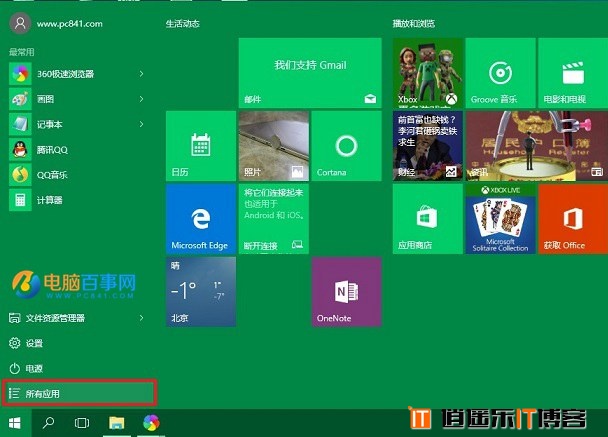Open 360极速浏览器 from most used list

(x=78, y=74)
